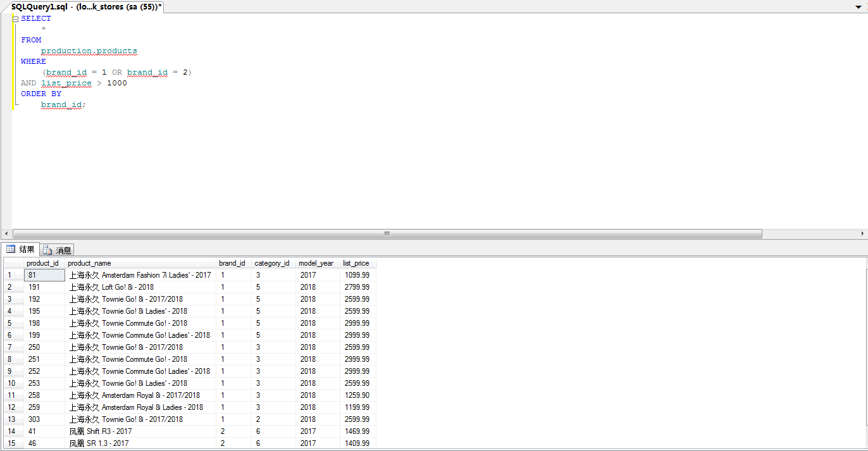Click the Loft Go! 8i - 2018 cell

[x=140, y=287]
